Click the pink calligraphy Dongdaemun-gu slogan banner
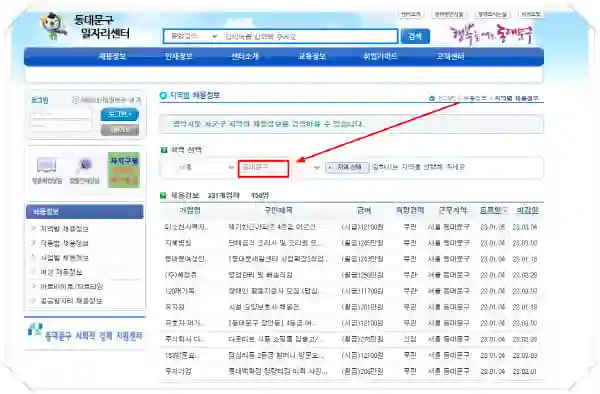Screen dimensions: 600x394 (491, 35)
